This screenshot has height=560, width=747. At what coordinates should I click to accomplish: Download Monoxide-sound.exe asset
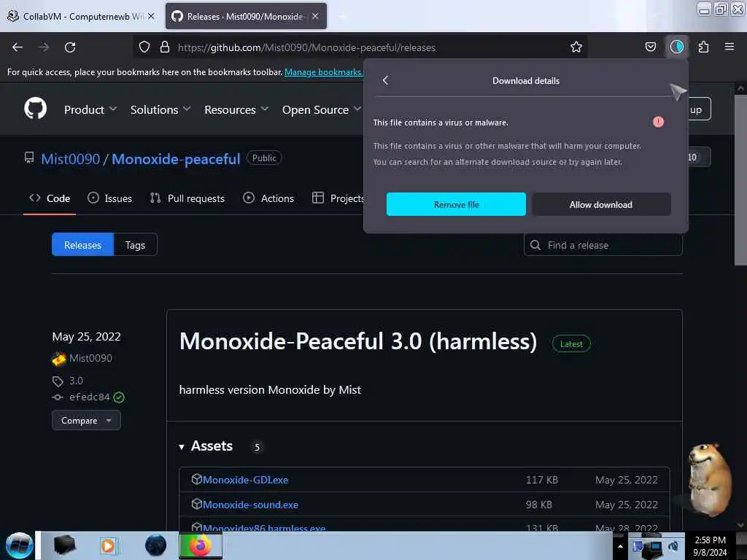click(251, 505)
